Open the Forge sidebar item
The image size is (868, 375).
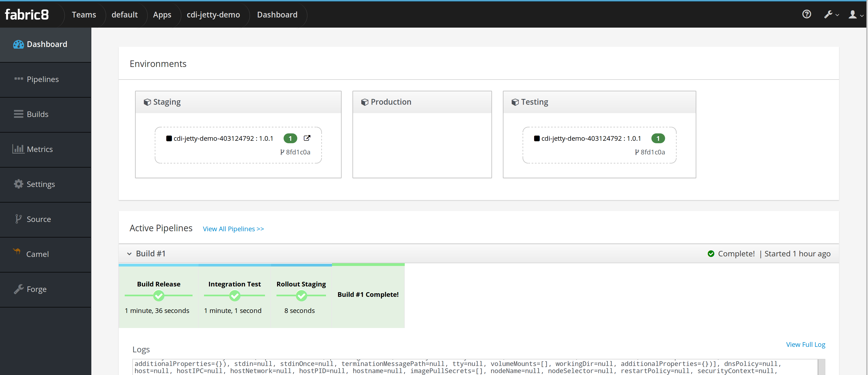click(x=36, y=289)
